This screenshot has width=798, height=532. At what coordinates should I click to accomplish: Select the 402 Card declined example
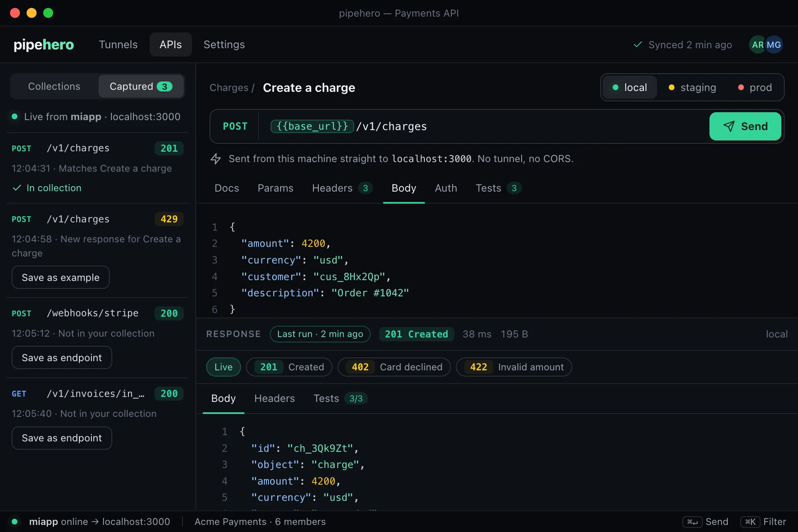click(x=394, y=367)
